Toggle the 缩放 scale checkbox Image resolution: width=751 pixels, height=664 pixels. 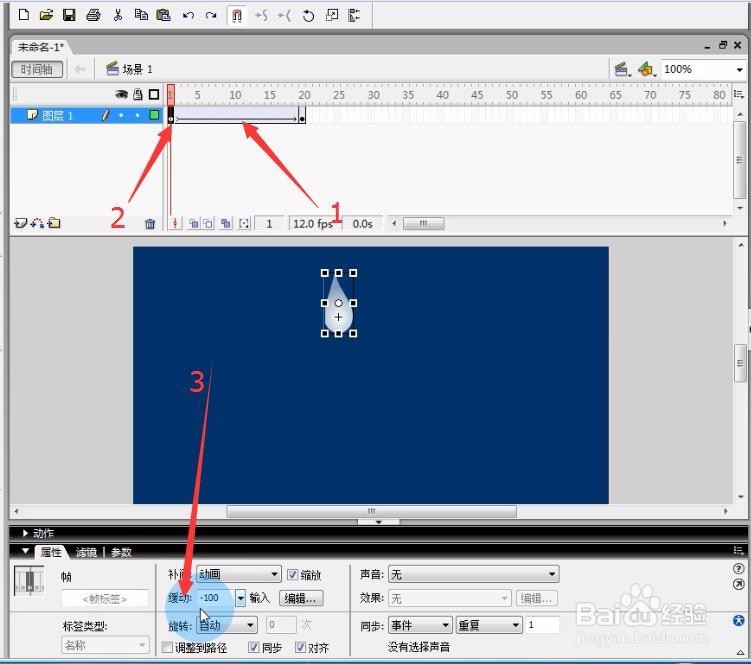tap(292, 574)
